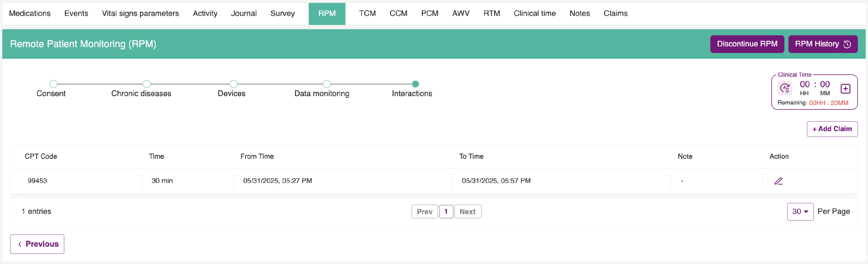Click the 1 entries count text

point(36,212)
